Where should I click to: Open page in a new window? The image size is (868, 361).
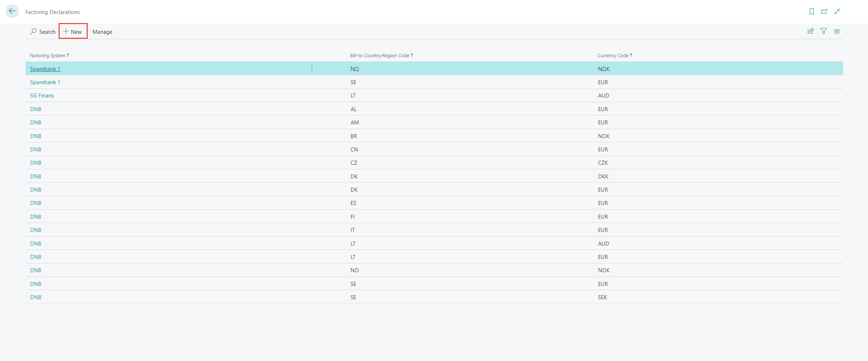pyautogui.click(x=824, y=12)
